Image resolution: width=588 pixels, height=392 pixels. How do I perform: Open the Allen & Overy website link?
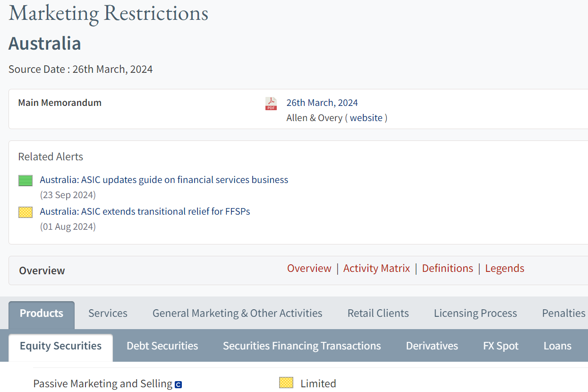coord(366,118)
